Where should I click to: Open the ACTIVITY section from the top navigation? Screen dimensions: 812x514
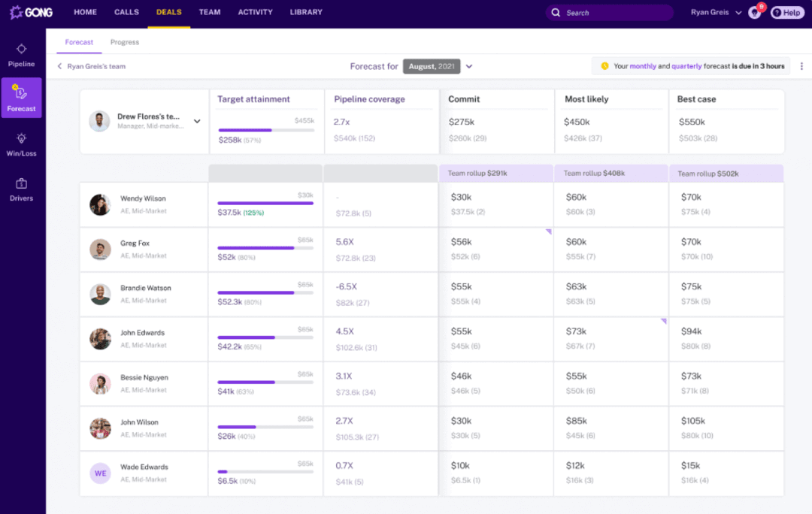tap(255, 12)
